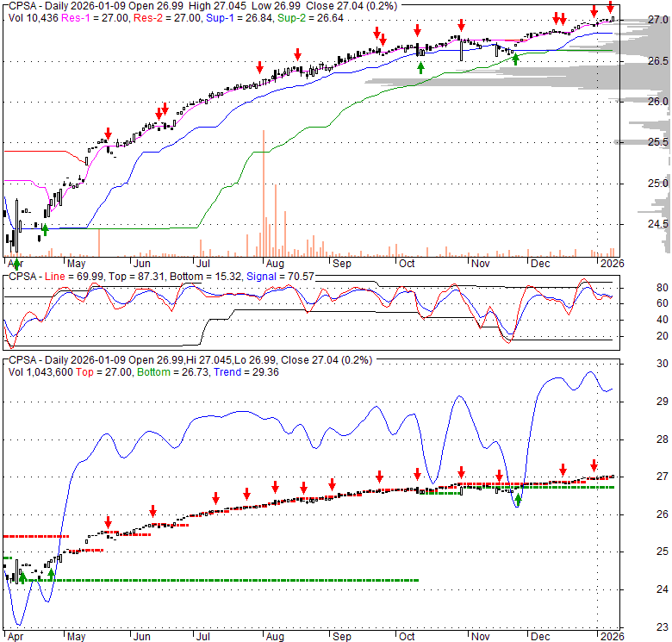Click the Jul label on top chart time axis

[203, 264]
